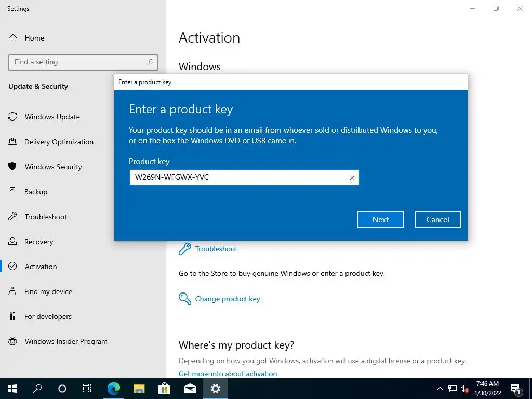The image size is (532, 399).
Task: Click the Next button
Action: [381, 220]
